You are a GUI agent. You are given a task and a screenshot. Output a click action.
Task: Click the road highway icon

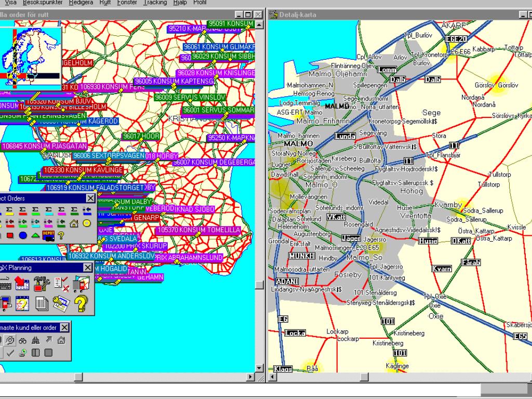36,340
